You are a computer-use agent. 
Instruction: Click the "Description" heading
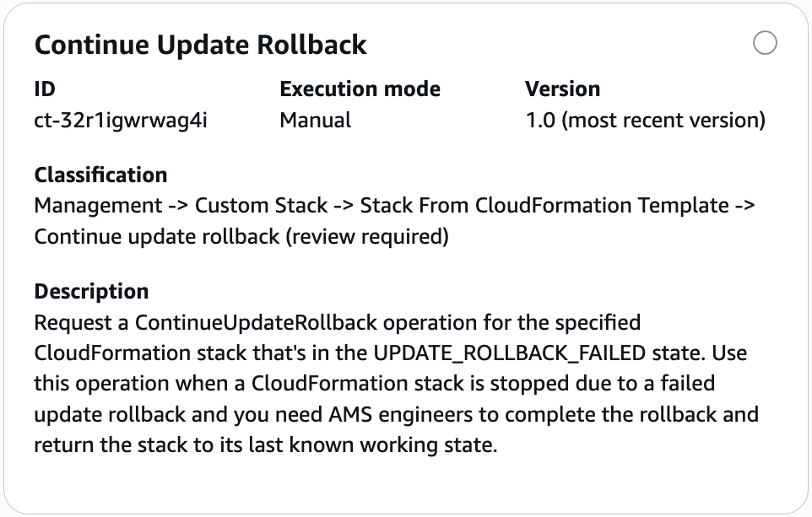(x=91, y=292)
